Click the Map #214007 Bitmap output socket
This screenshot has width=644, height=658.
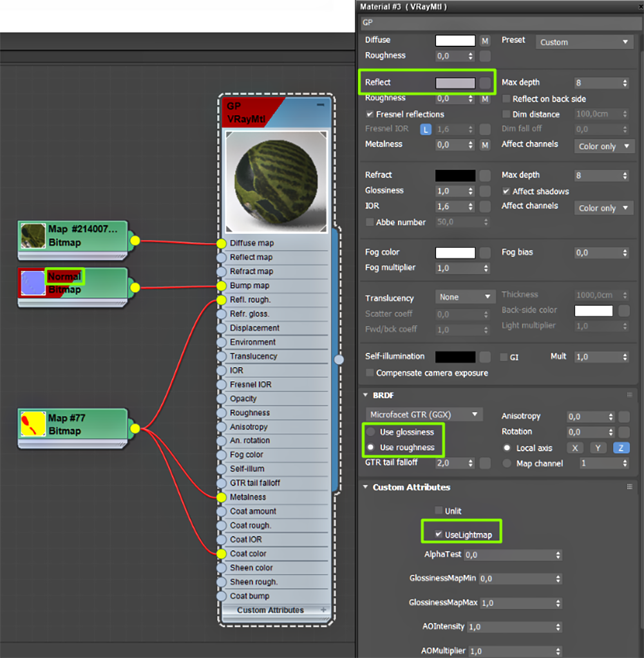pos(135,240)
